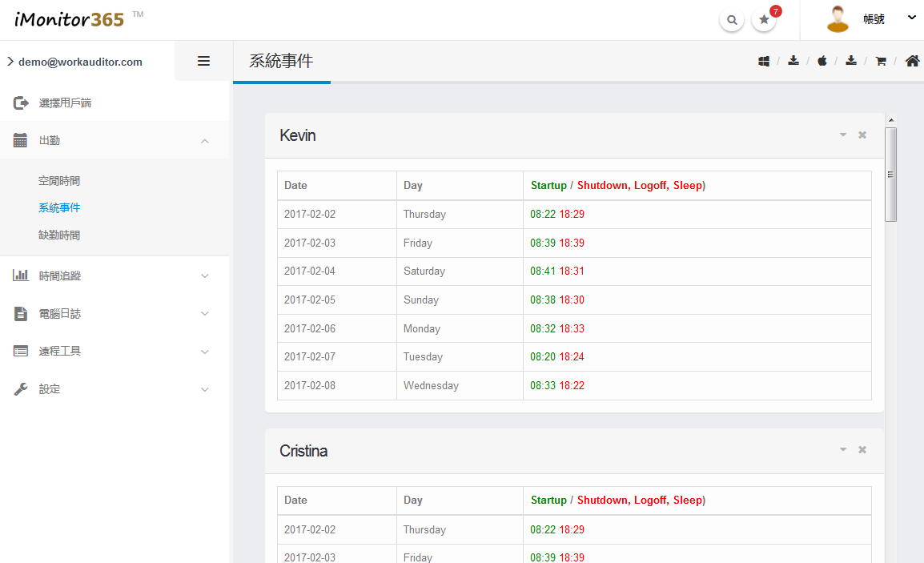Close the Kevin panel
The width and height of the screenshot is (924, 563).
click(862, 135)
